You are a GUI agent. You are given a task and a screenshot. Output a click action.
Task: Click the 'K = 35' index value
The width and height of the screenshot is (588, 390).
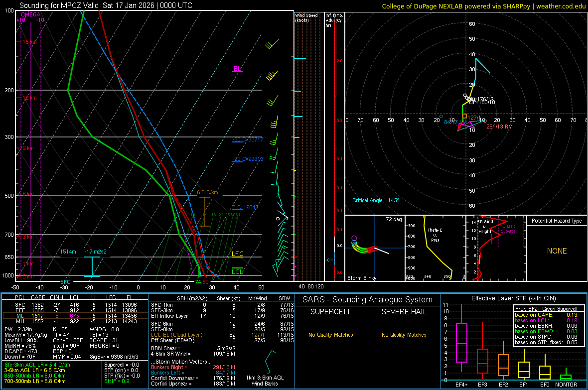click(60, 329)
